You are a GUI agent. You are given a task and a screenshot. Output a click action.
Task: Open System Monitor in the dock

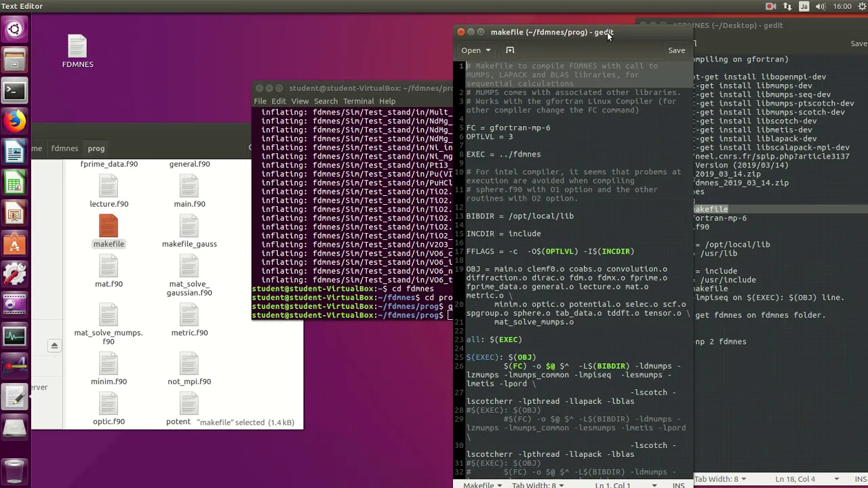pos(14,335)
